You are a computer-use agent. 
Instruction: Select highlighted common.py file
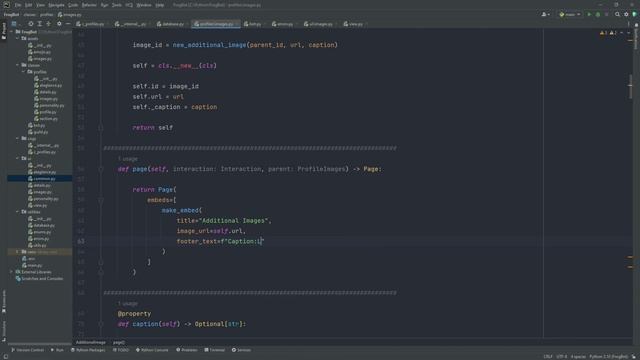(x=40, y=178)
